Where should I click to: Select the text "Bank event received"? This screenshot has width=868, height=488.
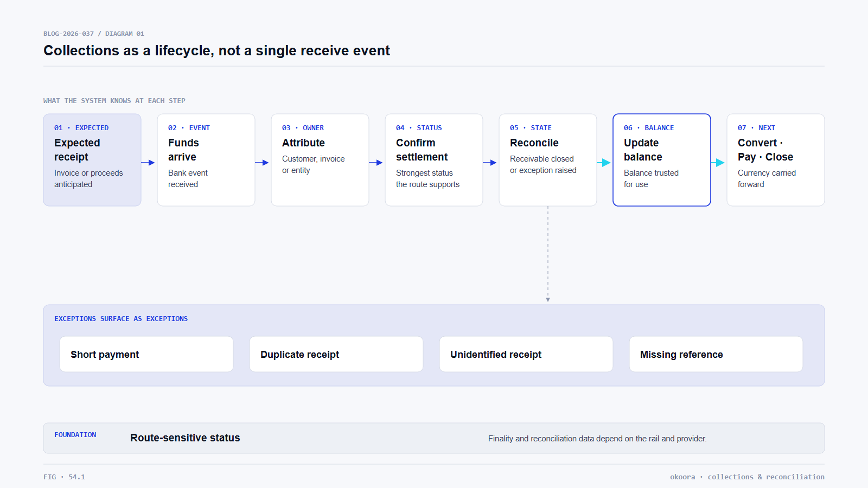coord(188,178)
